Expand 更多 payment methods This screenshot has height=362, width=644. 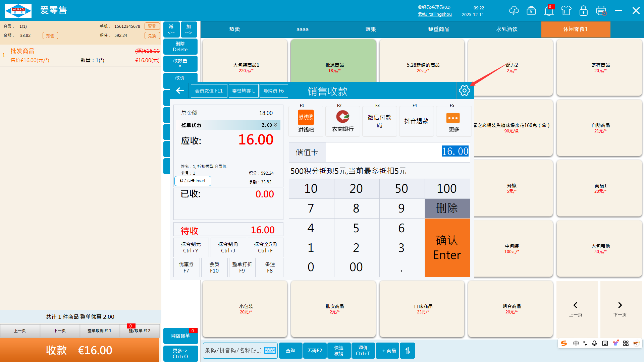[x=453, y=121]
